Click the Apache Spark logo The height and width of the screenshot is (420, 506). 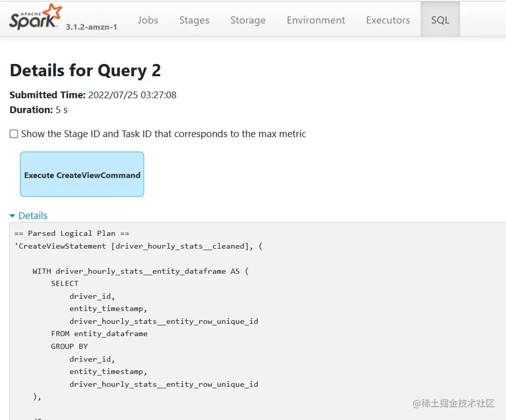tap(35, 18)
